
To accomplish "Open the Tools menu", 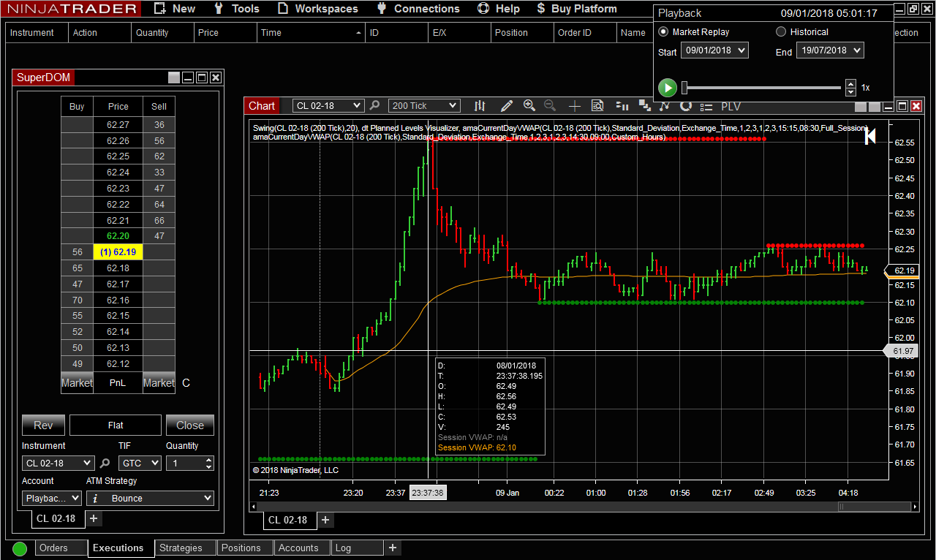I will coord(236,9).
